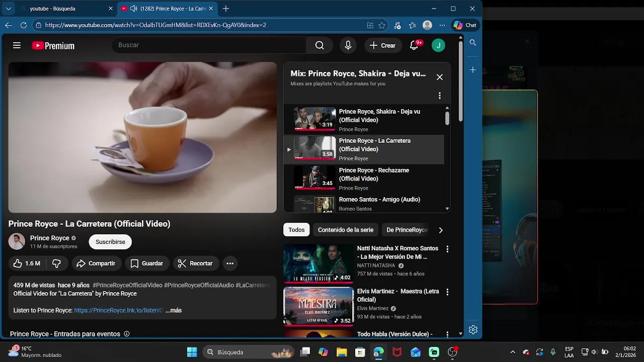The height and width of the screenshot is (362, 644).
Task: Show hidden system tray icons chevron
Action: click(513, 352)
